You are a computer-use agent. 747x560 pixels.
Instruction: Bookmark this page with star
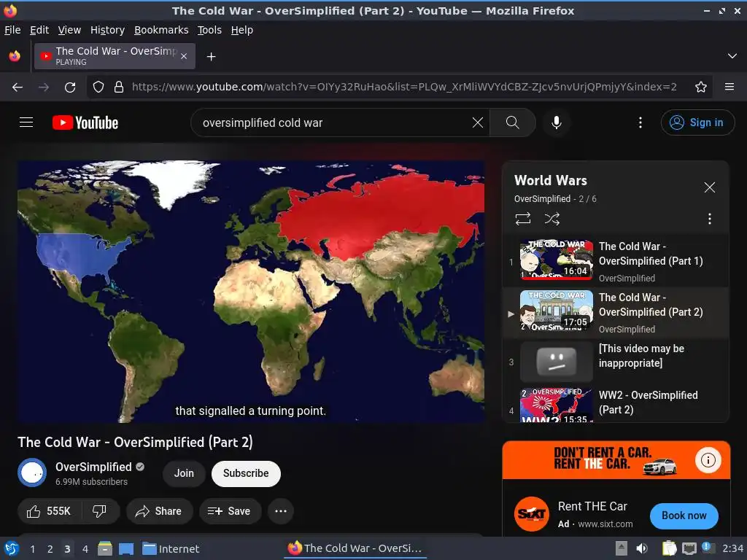coord(700,87)
